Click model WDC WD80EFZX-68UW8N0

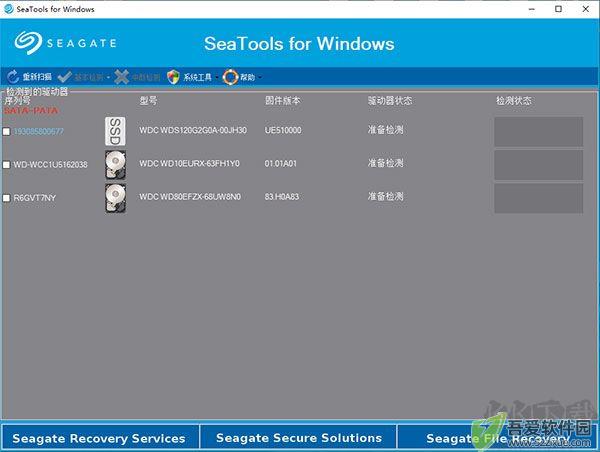coord(190,197)
